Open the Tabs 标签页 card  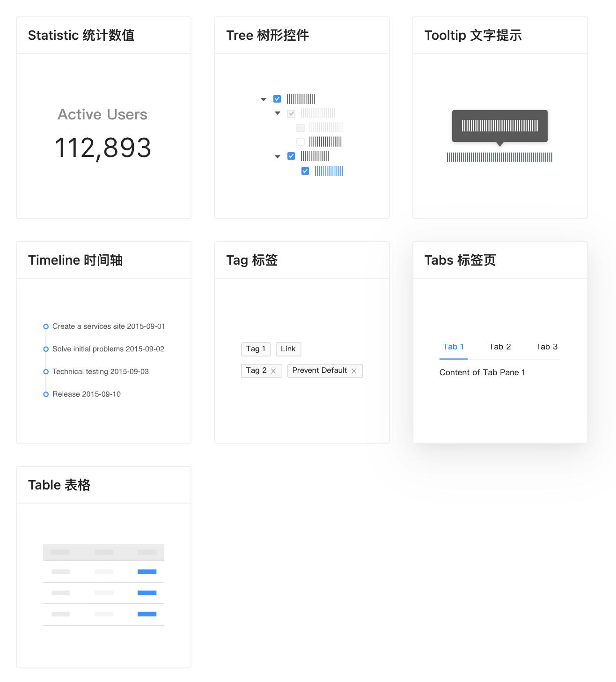tap(500, 342)
